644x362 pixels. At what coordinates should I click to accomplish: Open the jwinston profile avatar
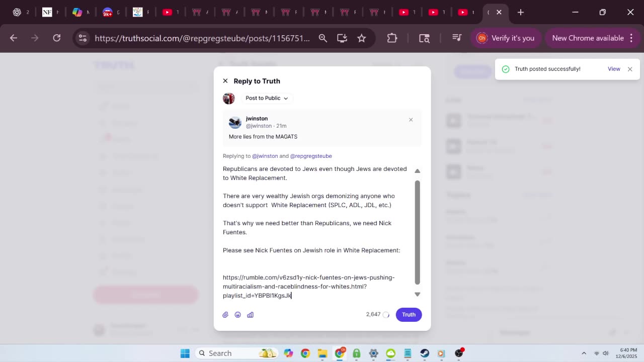[235, 122]
